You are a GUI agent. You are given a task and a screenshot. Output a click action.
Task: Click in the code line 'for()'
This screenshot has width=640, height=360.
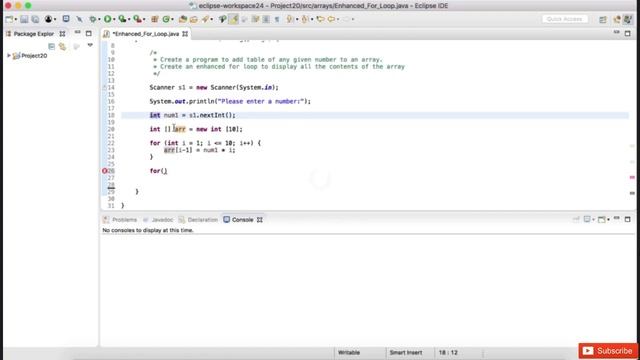158,171
